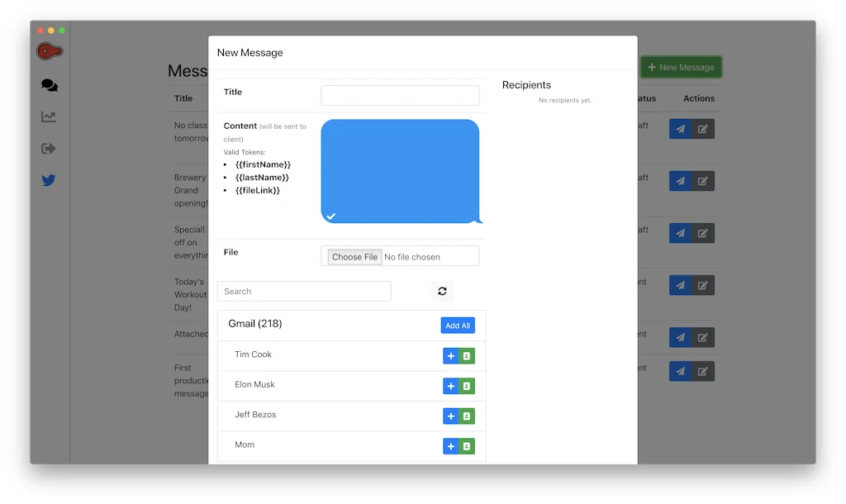
Task: Send the 'No class tomorrow' message
Action: point(681,129)
